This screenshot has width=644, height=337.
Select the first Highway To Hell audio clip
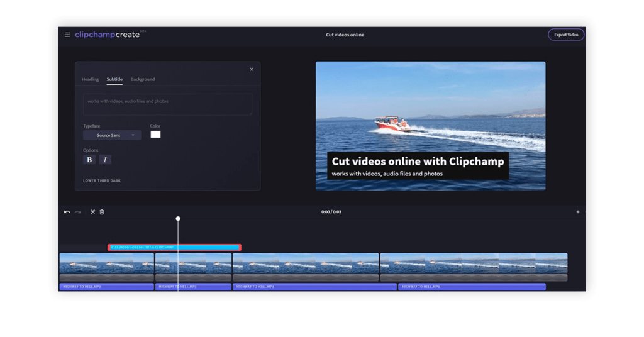(107, 287)
